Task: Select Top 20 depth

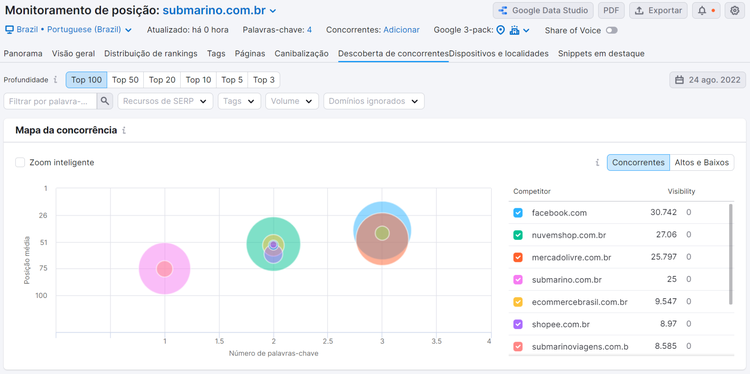Action: click(162, 80)
